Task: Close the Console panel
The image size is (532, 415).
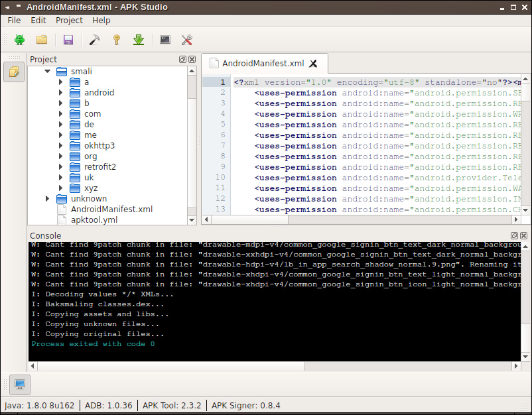Action: click(x=524, y=235)
